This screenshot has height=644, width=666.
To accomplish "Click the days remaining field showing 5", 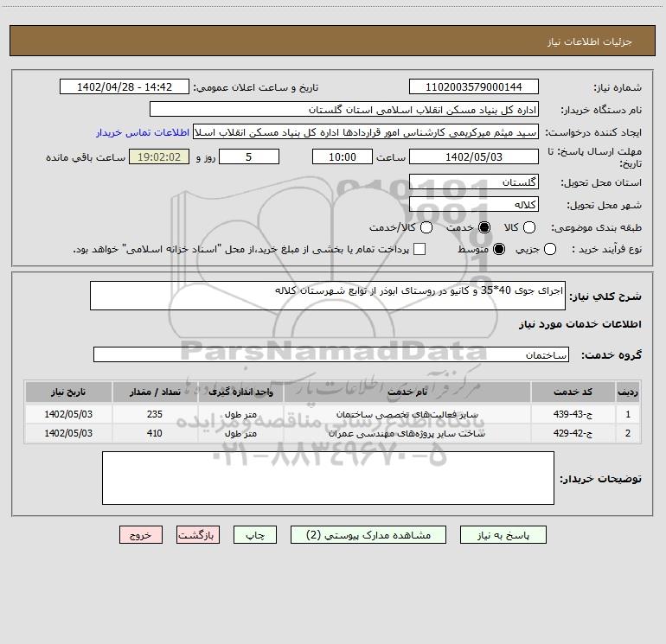I will pyautogui.click(x=249, y=157).
